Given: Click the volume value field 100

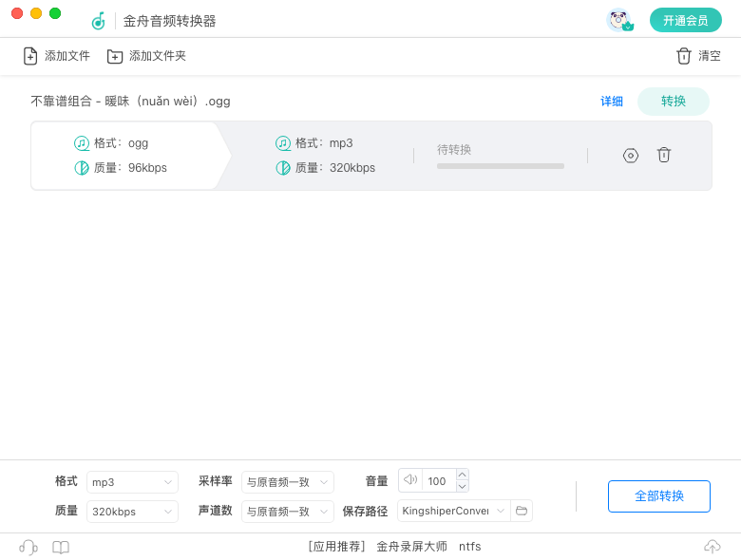Looking at the screenshot, I should [x=439, y=480].
